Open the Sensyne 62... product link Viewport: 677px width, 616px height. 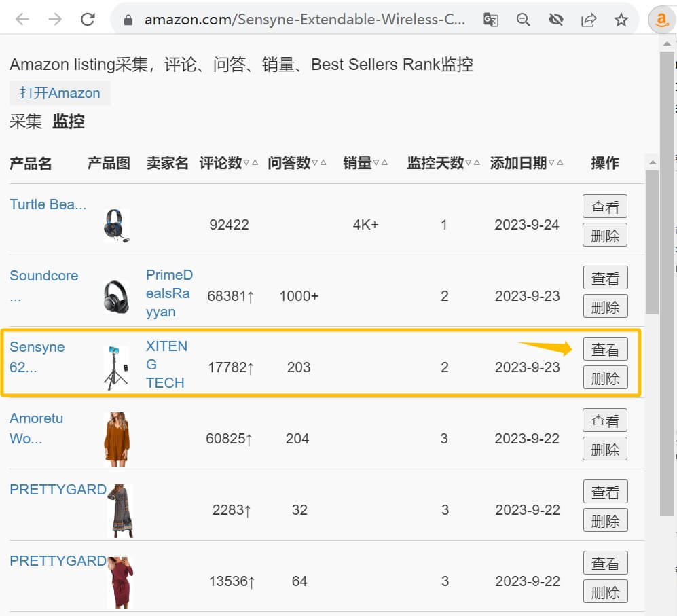[x=37, y=357]
